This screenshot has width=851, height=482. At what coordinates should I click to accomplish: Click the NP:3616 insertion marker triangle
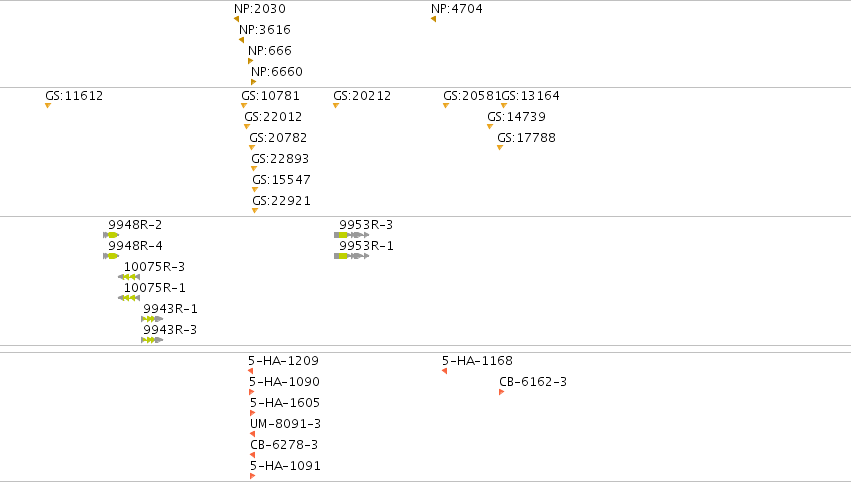[x=242, y=40]
